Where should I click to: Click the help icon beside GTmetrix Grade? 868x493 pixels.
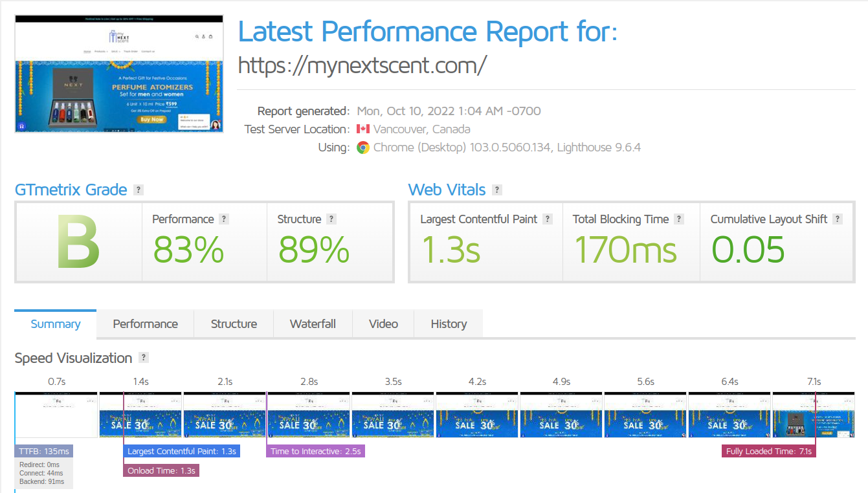[x=138, y=190]
